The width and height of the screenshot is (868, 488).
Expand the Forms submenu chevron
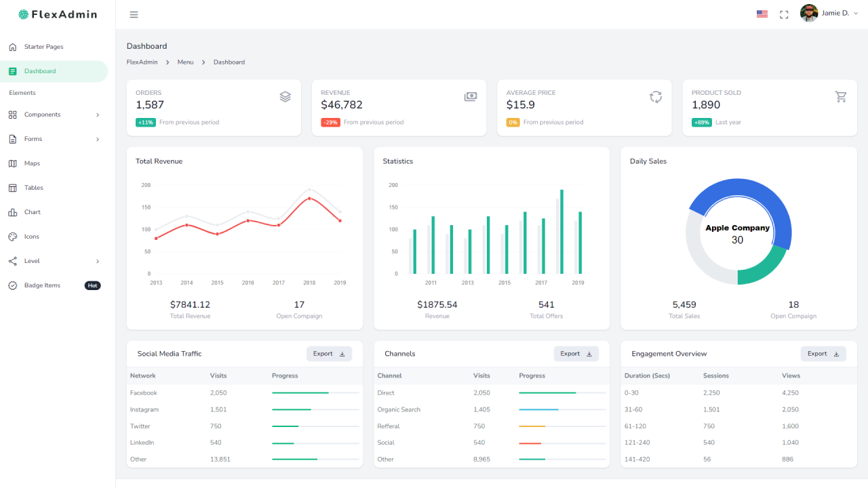tap(98, 139)
